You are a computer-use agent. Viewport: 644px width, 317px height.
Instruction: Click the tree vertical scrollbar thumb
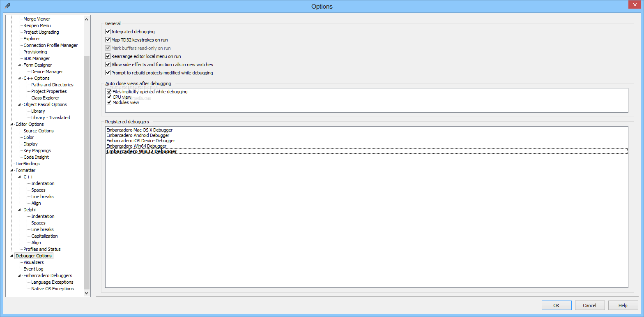(x=86, y=173)
